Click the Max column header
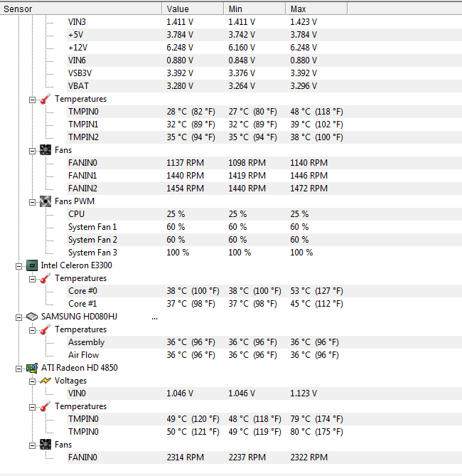This screenshot has height=476, width=462. point(316,9)
